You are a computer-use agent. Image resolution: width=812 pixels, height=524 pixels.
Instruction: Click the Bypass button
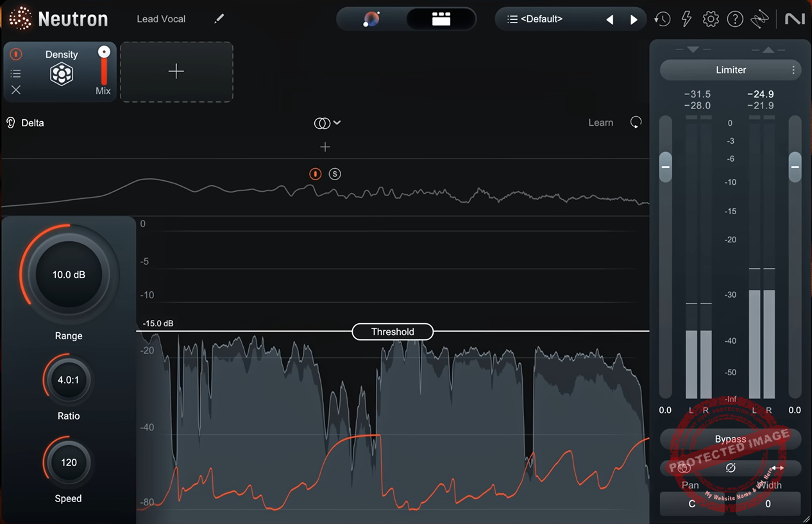(x=731, y=439)
